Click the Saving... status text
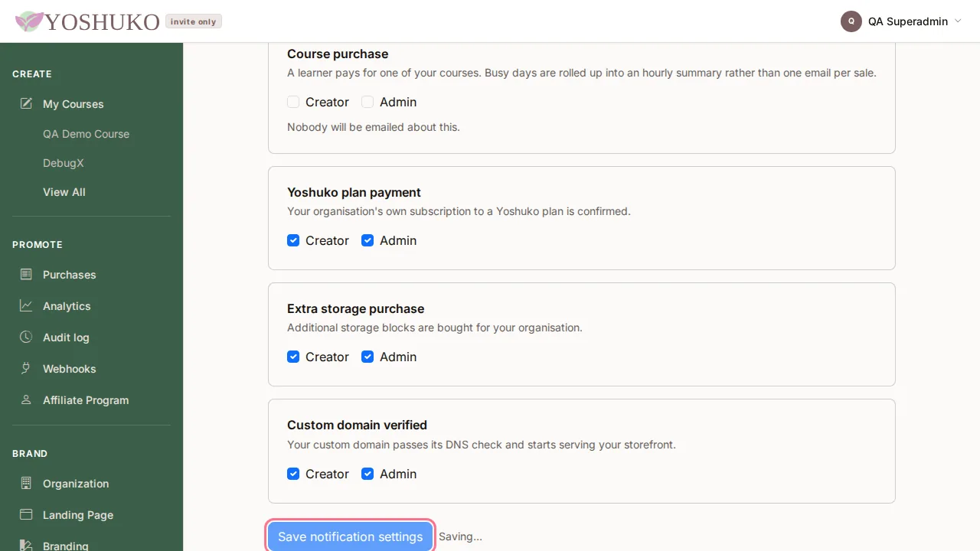Screen dimensions: 980x551 coord(460,536)
